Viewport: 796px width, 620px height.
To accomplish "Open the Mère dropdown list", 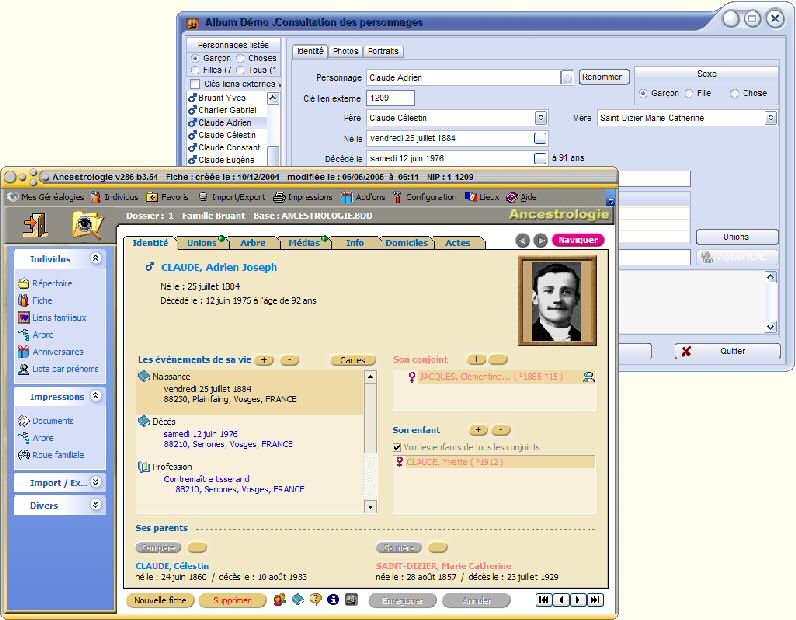I will (x=770, y=118).
